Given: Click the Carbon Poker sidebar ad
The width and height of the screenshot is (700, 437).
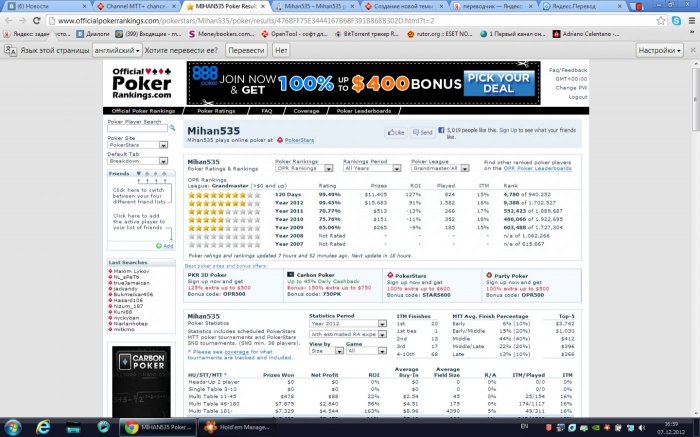Looking at the screenshot, I should [141, 381].
